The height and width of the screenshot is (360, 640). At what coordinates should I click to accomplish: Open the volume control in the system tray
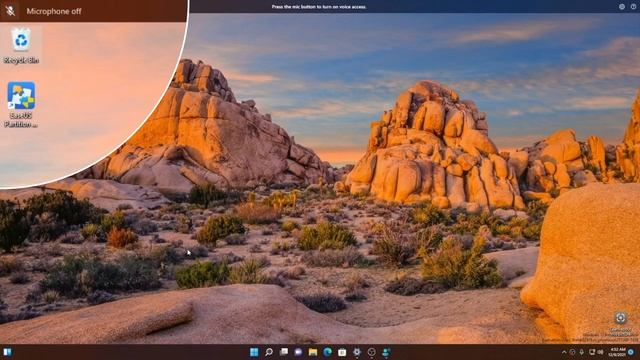[x=600, y=352]
